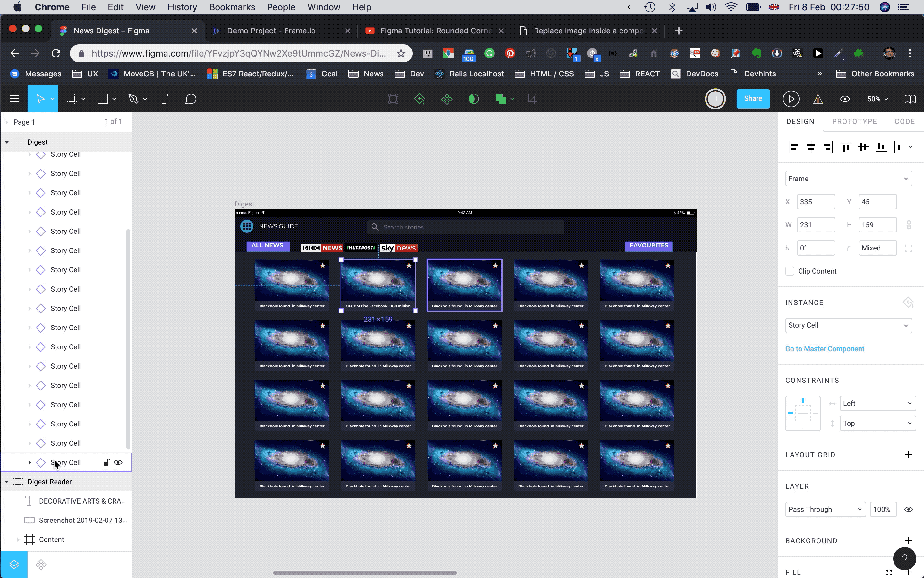Click the 100% layer opacity field

[883, 509]
